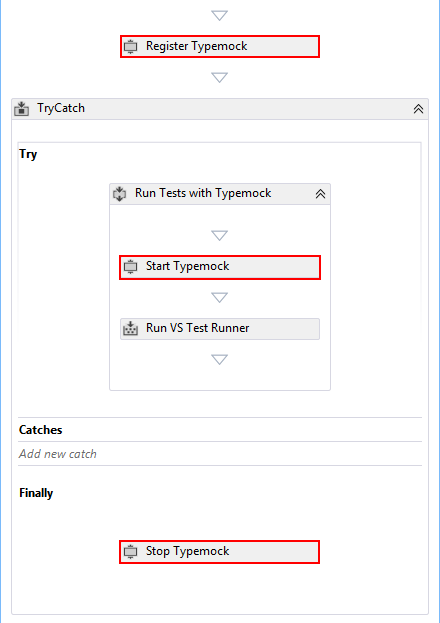Screen dimensions: 440x623
Task: Select the Register Typemock activity
Action: pyautogui.click(x=220, y=46)
